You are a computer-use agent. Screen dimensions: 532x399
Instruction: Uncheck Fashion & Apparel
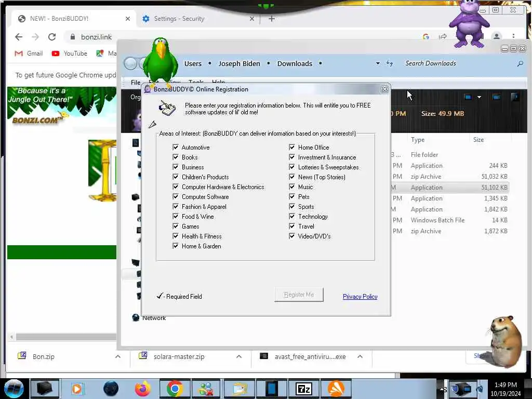pyautogui.click(x=176, y=206)
